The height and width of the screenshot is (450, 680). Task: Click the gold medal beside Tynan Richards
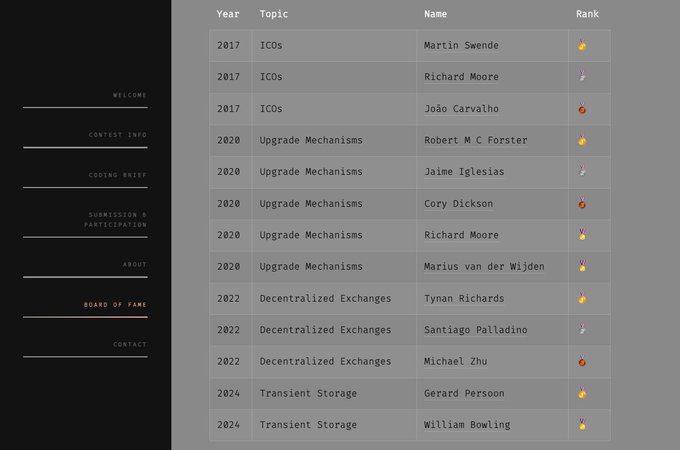click(x=582, y=298)
